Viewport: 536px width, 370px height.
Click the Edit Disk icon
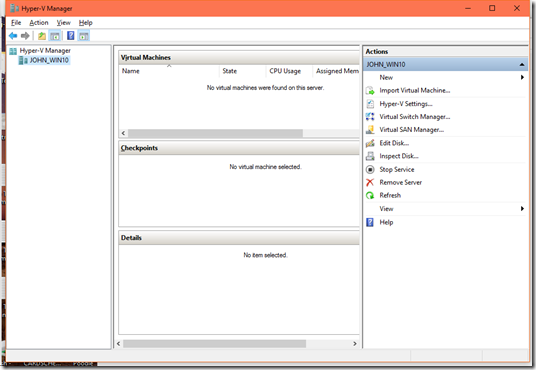(370, 143)
